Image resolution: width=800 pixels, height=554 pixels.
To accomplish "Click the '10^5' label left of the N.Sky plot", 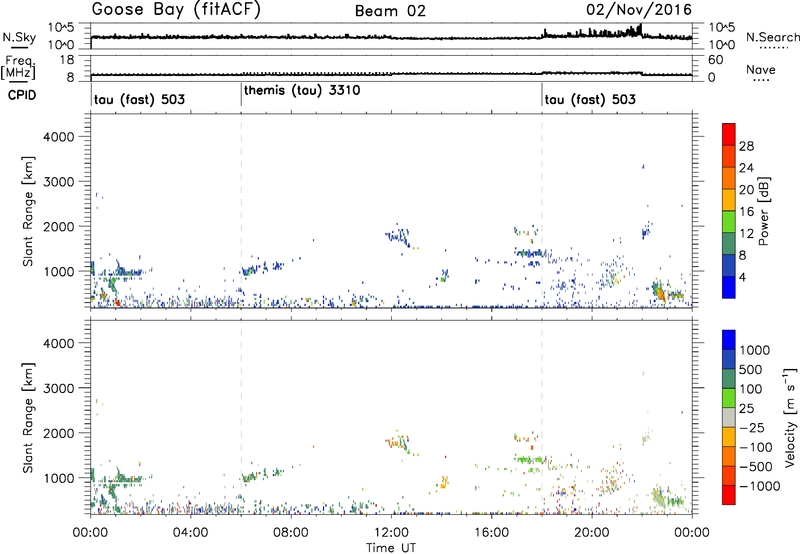I will click(61, 28).
